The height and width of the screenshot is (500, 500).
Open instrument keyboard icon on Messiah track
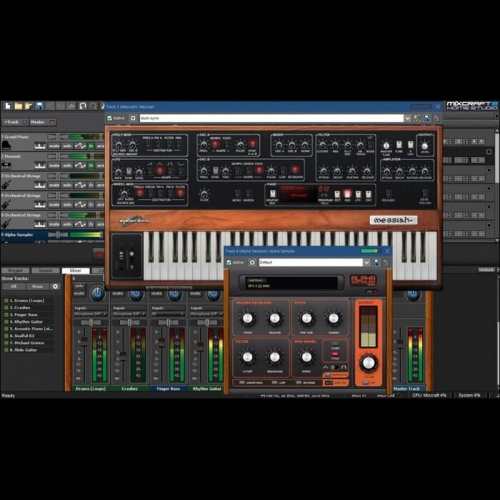(40, 165)
